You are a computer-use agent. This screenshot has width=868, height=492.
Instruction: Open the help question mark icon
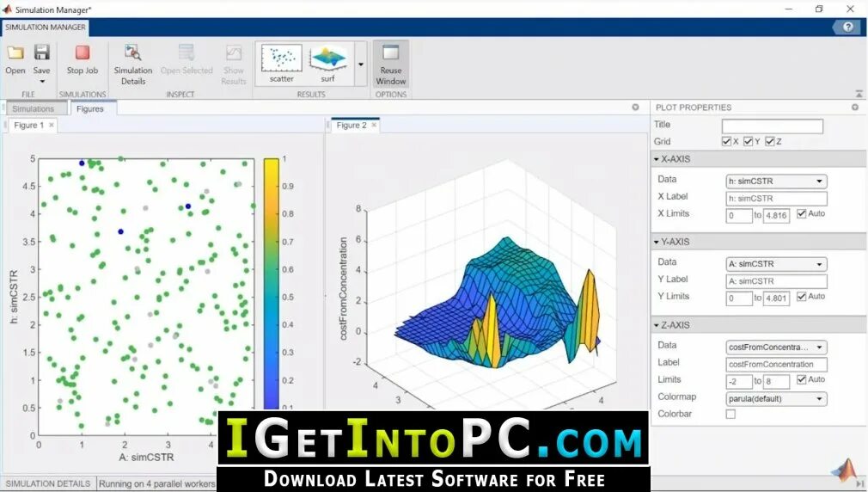tap(848, 27)
